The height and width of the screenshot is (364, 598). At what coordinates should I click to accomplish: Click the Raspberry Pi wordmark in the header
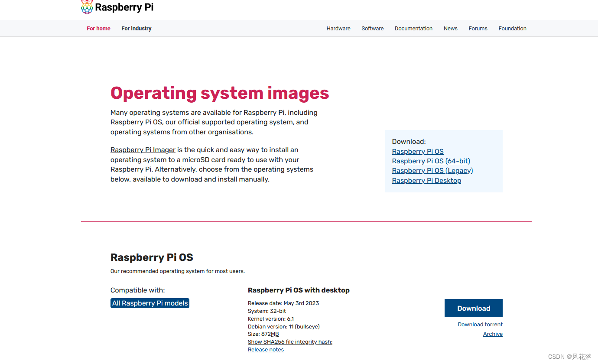coord(124,7)
